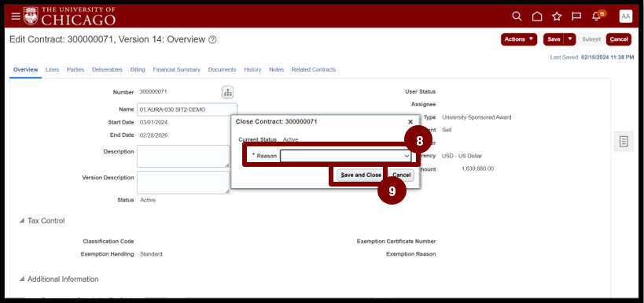Open the Save button's dropdown arrow
Screen dimensions: 644x303
569,39
